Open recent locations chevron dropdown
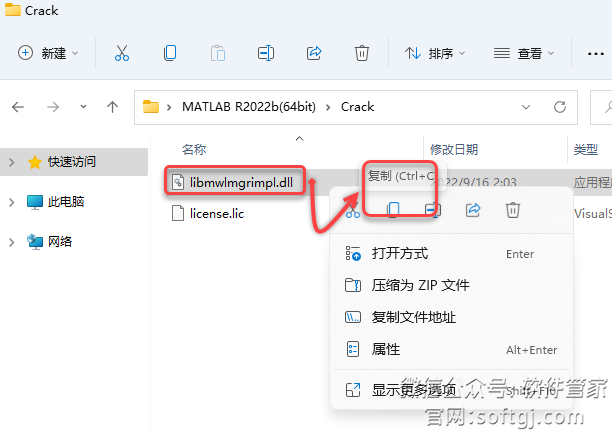 (83, 106)
